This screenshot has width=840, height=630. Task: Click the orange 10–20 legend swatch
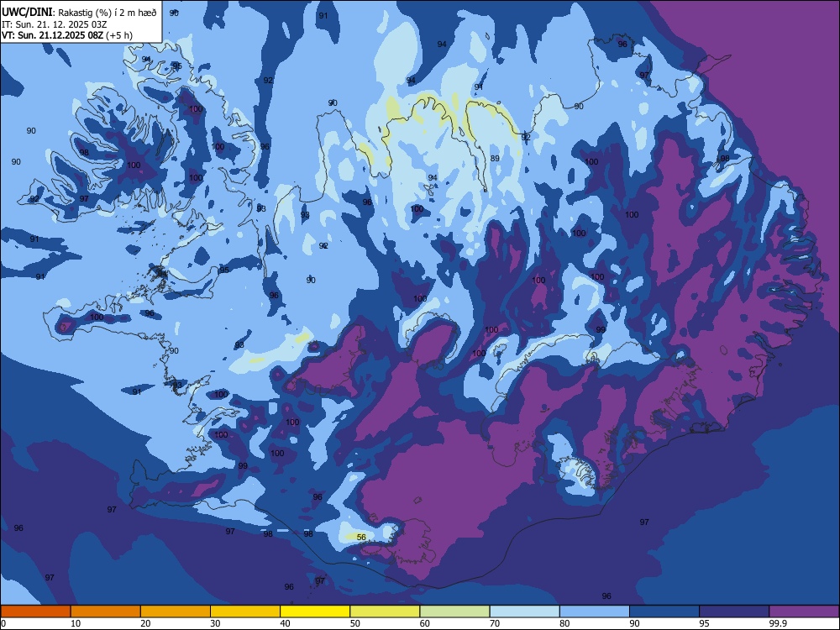tap(106, 612)
